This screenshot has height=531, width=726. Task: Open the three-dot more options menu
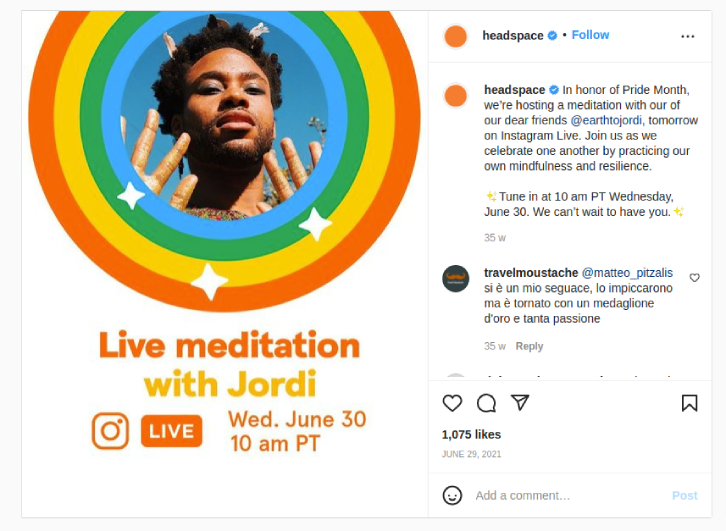point(688,36)
